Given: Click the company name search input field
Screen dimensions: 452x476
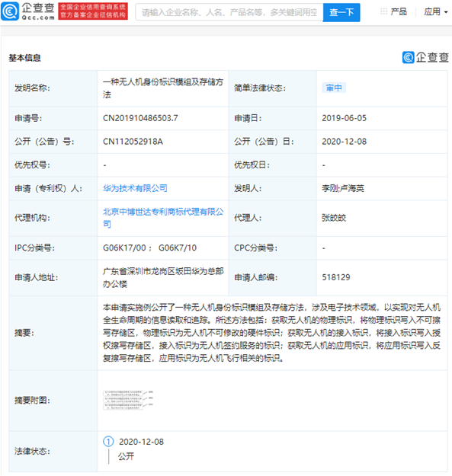Looking at the screenshot, I should 229,12.
